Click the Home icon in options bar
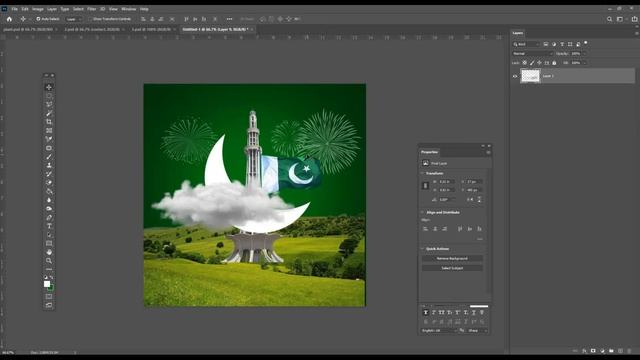 pyautogui.click(x=9, y=19)
